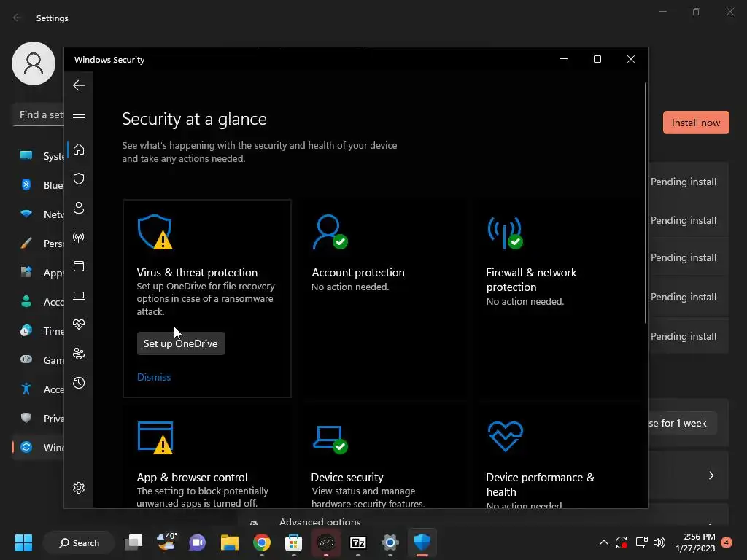Show hidden tray icons chevron
This screenshot has width=747, height=560.
click(x=603, y=542)
